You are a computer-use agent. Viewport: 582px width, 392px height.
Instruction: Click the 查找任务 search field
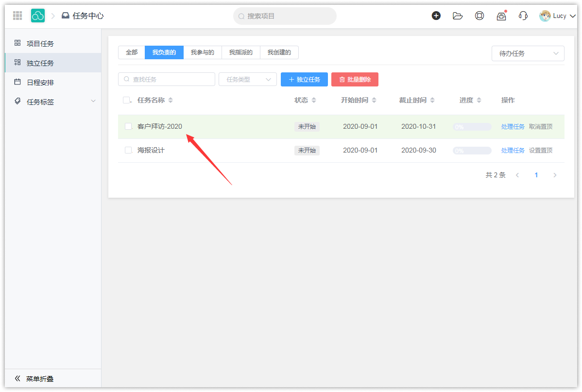(x=167, y=79)
